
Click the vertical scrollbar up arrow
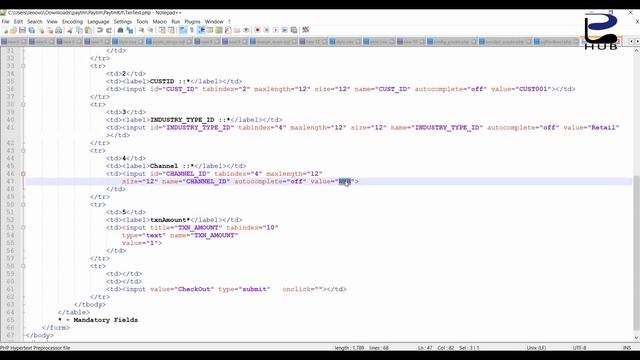[x=636, y=51]
